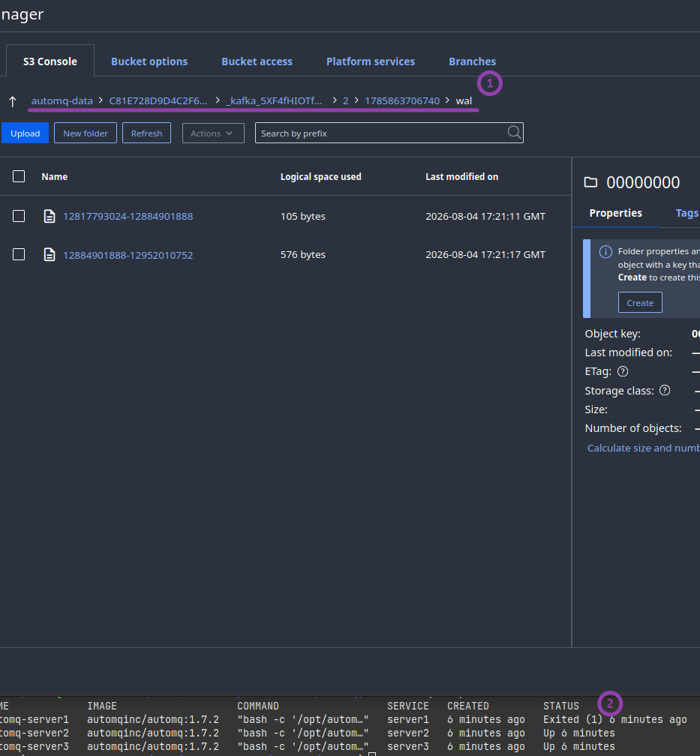This screenshot has height=756, width=700.
Task: Open automq-data breadcrumb link
Action: pos(62,100)
